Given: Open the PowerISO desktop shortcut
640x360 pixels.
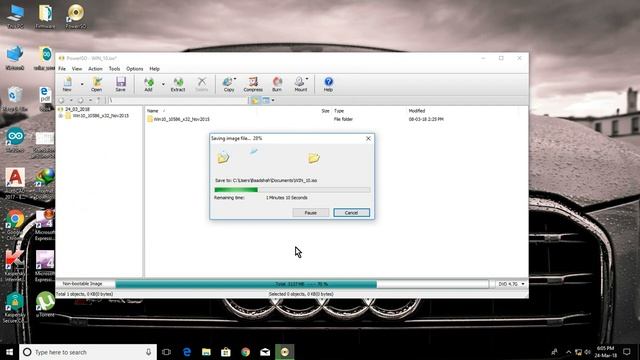Looking at the screenshot, I should click(x=76, y=17).
